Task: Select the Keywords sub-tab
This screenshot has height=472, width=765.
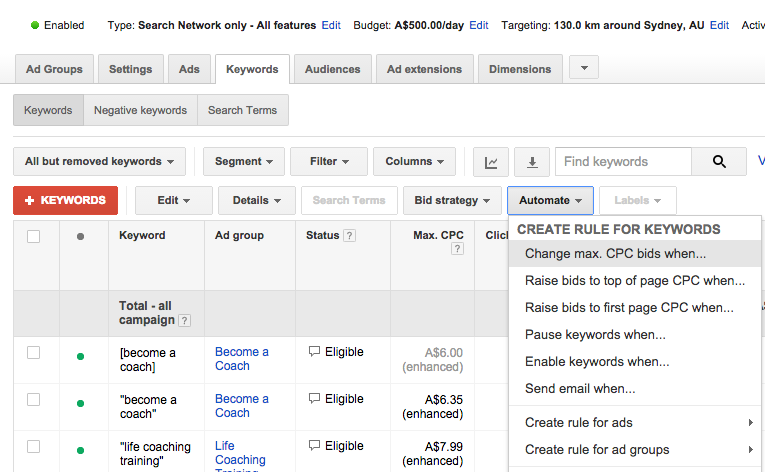Action: (x=48, y=110)
